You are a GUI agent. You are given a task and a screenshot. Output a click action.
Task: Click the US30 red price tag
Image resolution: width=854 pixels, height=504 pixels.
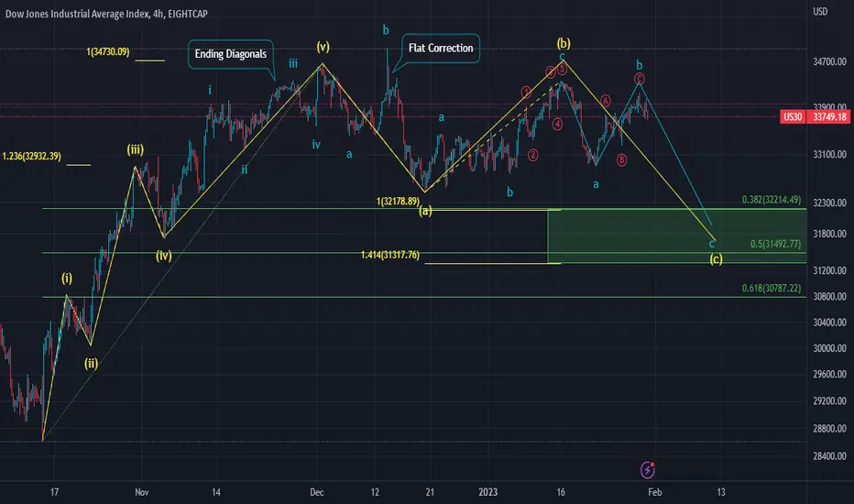click(793, 116)
